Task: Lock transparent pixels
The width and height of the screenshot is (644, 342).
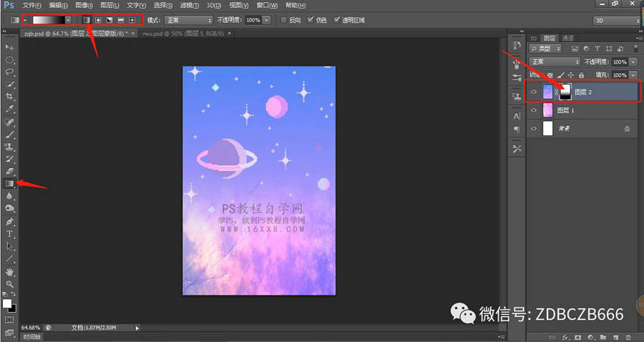Action: [x=550, y=75]
